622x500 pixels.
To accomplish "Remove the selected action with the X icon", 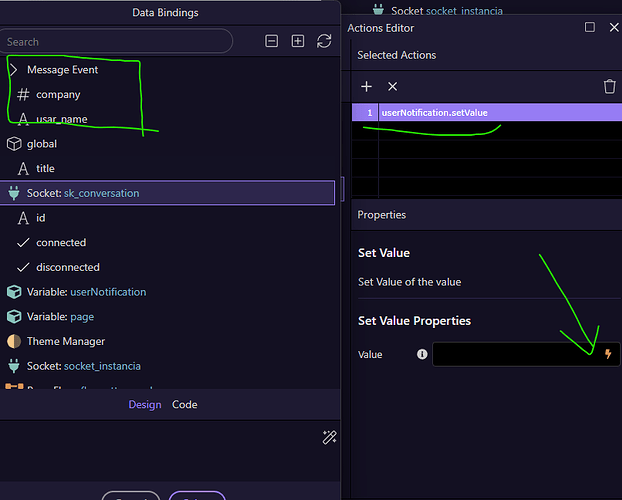I will [393, 87].
